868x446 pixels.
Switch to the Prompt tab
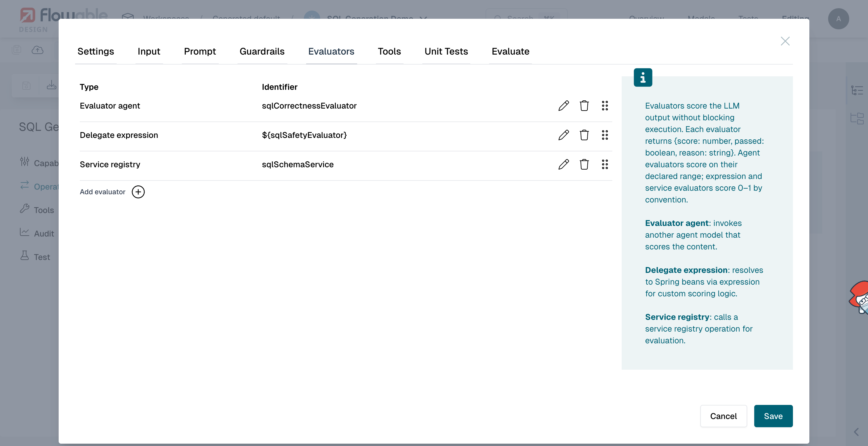200,52
